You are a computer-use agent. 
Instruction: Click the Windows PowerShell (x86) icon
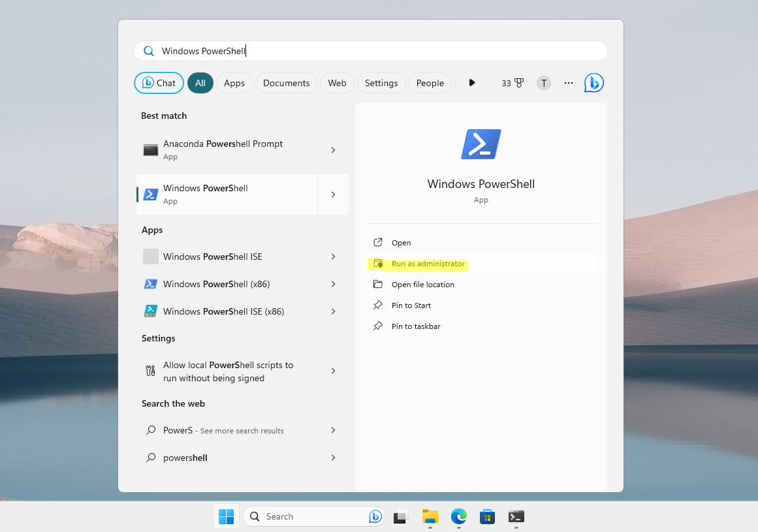coord(150,284)
